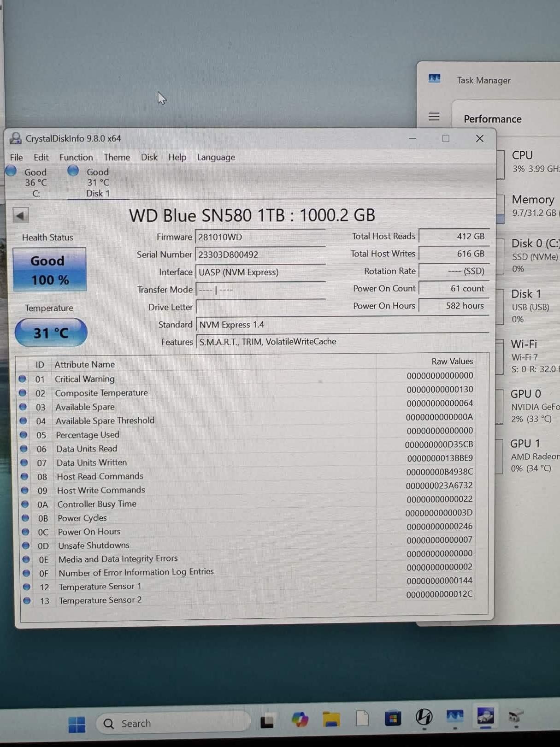Click the 31 °C temperature indicator
The height and width of the screenshot is (747, 560).
click(x=51, y=332)
